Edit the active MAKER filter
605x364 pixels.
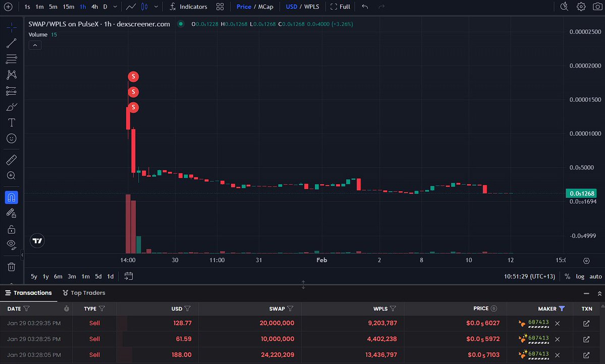pos(562,309)
